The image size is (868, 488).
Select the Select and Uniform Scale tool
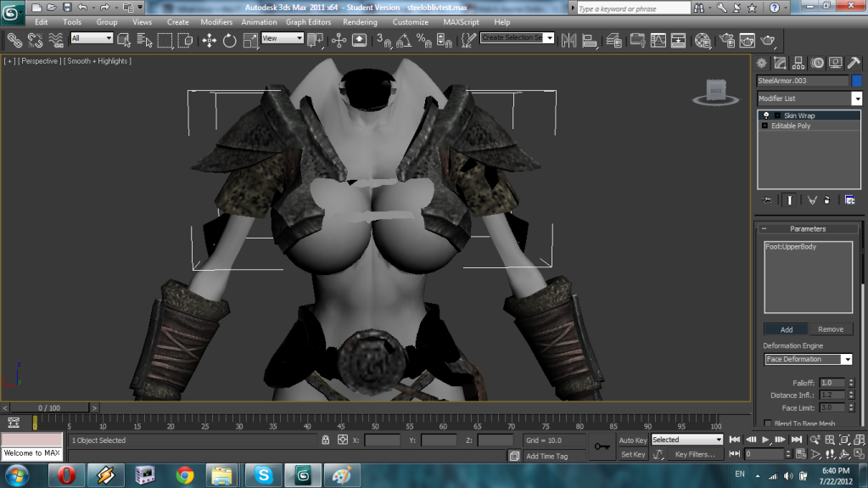250,41
